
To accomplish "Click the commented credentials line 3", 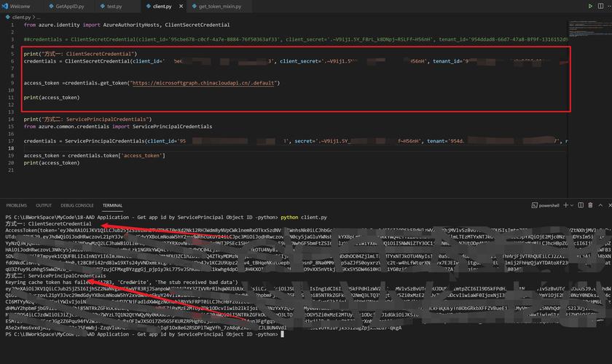I will pyautogui.click(x=296, y=39).
